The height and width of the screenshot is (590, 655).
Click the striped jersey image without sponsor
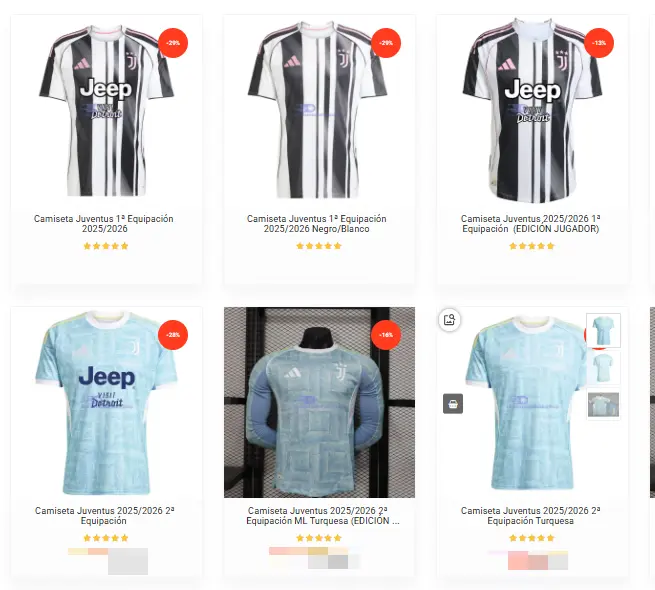pos(318,109)
